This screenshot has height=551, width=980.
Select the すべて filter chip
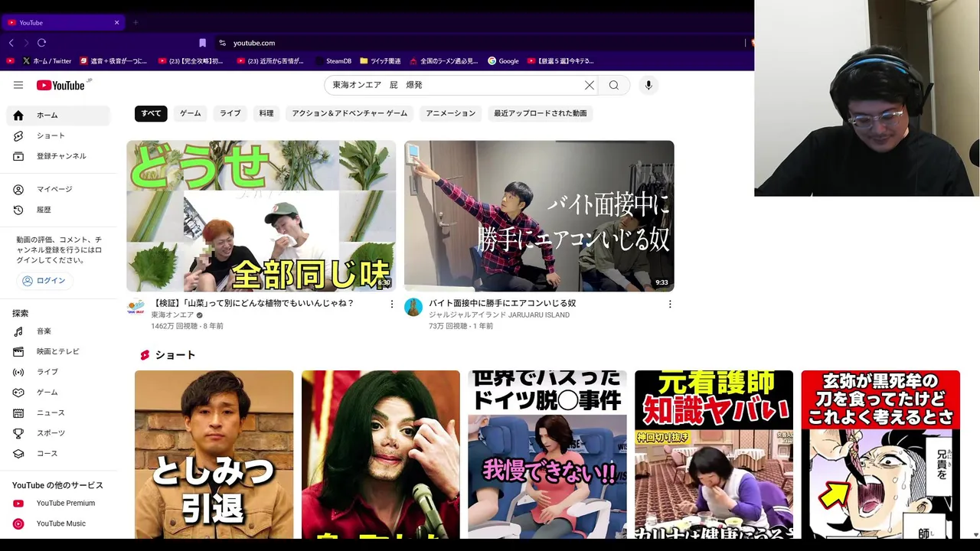coord(151,113)
